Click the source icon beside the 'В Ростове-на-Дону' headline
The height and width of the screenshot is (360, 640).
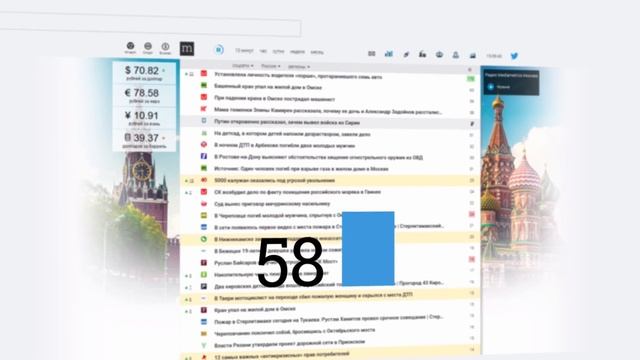click(x=204, y=156)
